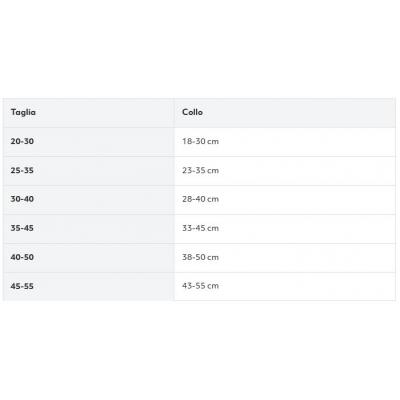Image resolution: width=400 pixels, height=400 pixels.
Task: Click the 38-50 cm neck value
Action: (200, 257)
